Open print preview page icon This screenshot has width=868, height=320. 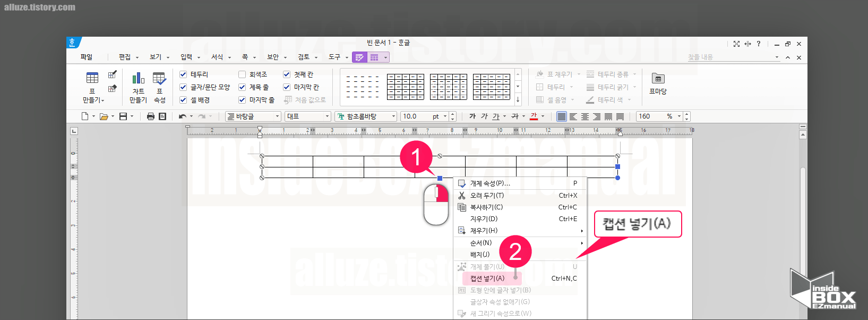pos(162,116)
